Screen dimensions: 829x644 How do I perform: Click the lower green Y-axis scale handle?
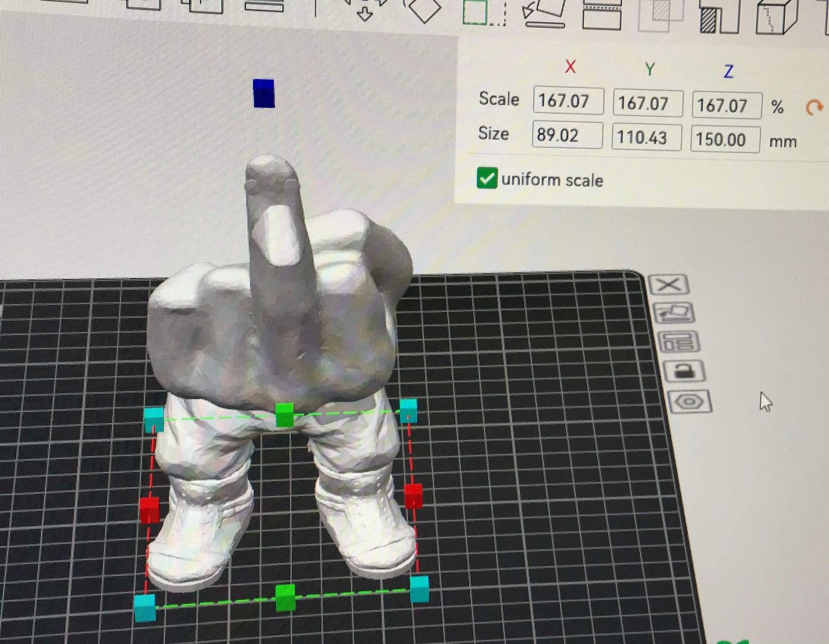point(285,598)
